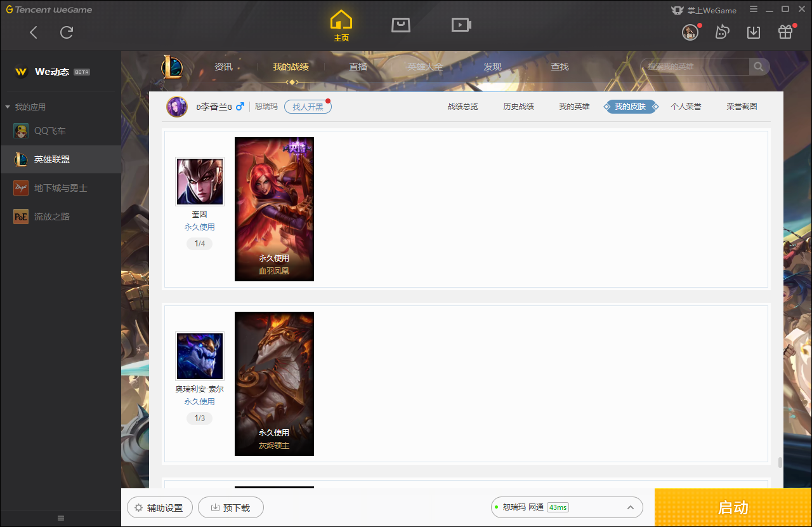Select 地下城与勇士 in the app list

[60, 188]
